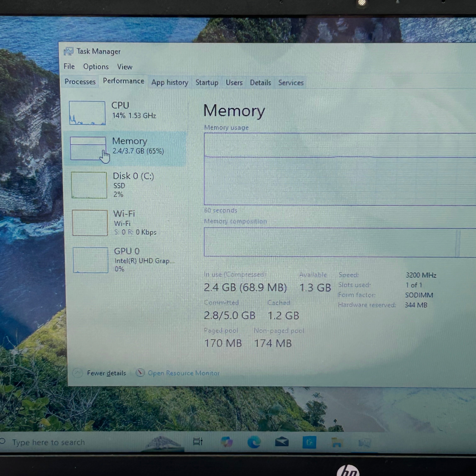Image resolution: width=476 pixels, height=476 pixels.
Task: Open the View menu
Action: pyautogui.click(x=125, y=67)
